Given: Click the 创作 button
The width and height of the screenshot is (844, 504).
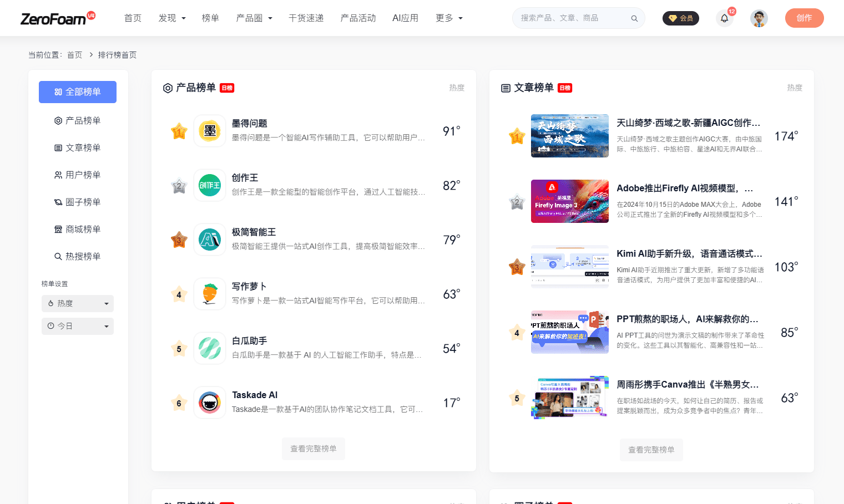Looking at the screenshot, I should 804,18.
